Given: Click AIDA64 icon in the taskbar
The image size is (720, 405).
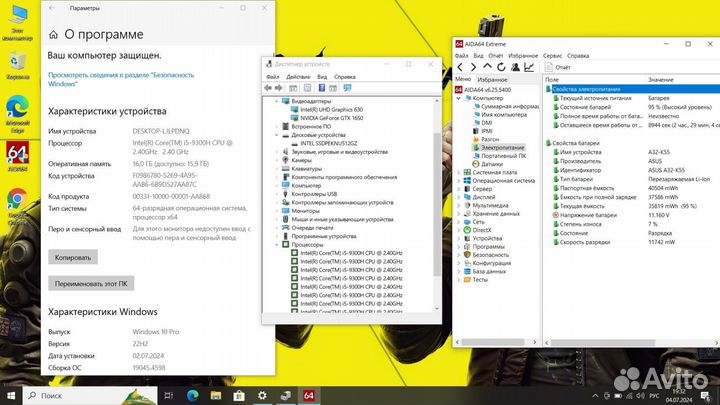Looking at the screenshot, I should (x=309, y=397).
